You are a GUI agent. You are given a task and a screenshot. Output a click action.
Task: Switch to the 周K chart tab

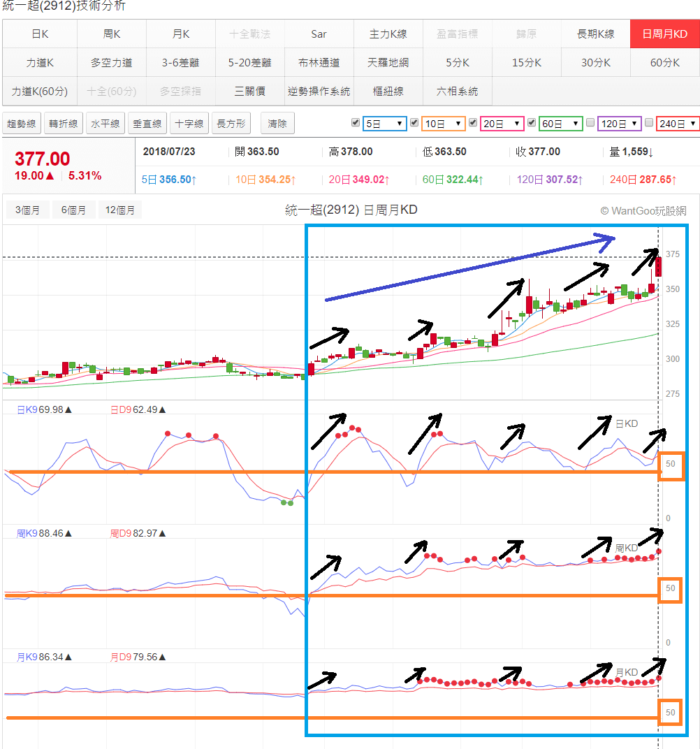coord(110,33)
